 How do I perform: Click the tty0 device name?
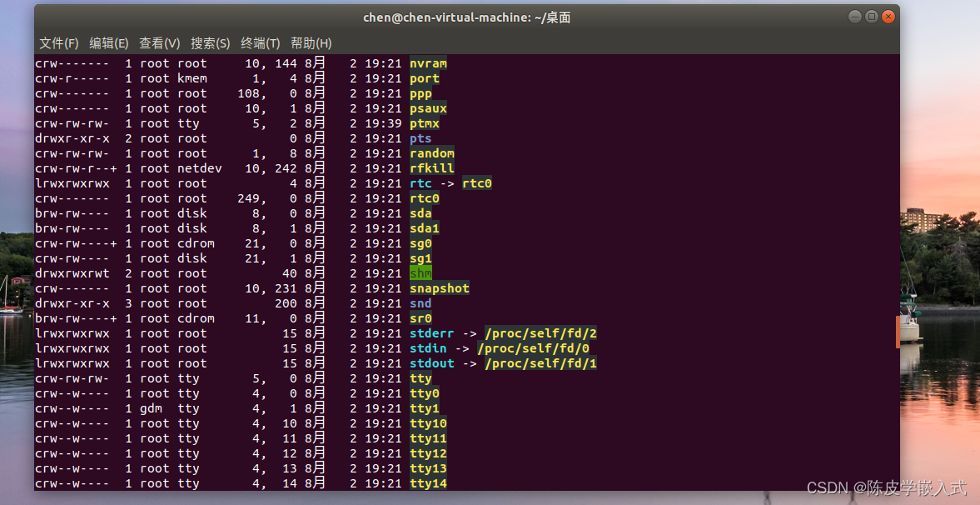425,393
